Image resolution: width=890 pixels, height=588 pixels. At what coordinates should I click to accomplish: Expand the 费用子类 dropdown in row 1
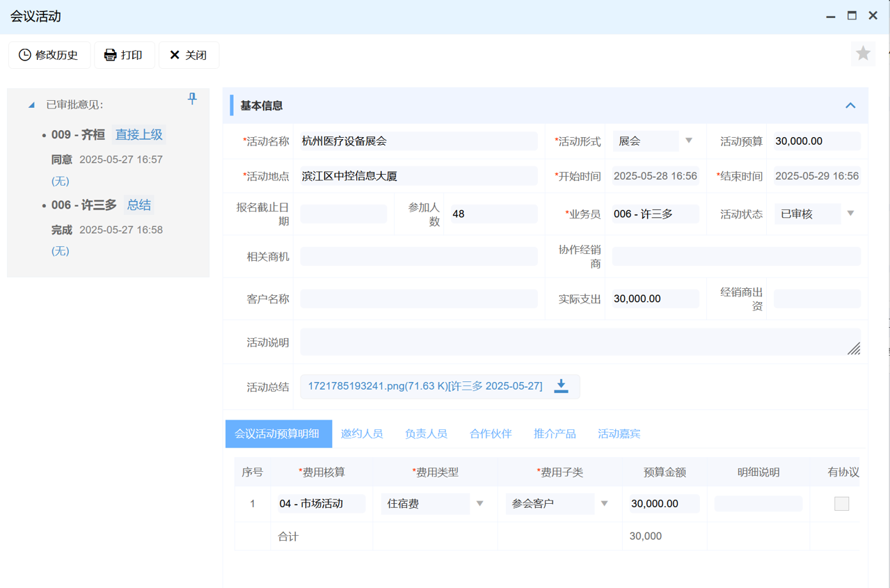(x=604, y=504)
